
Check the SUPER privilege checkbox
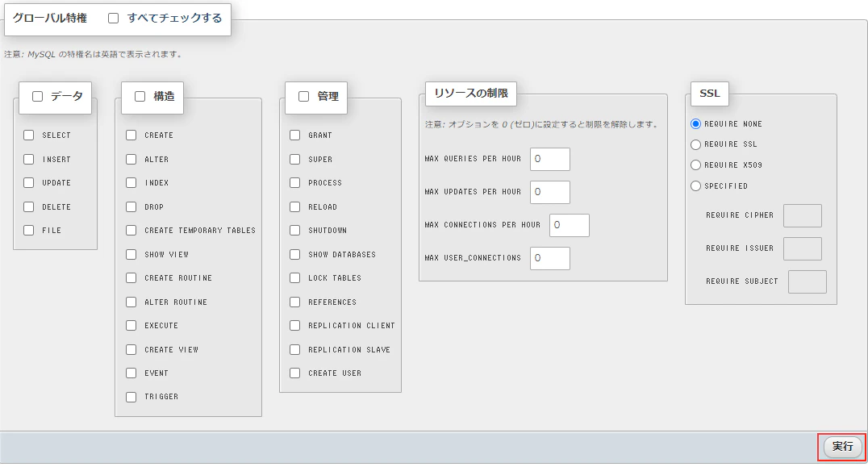(295, 160)
